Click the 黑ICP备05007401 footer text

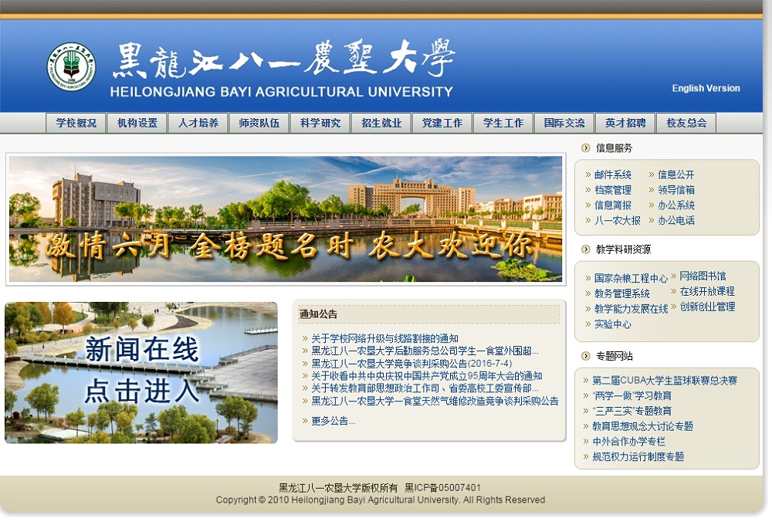(x=442, y=488)
